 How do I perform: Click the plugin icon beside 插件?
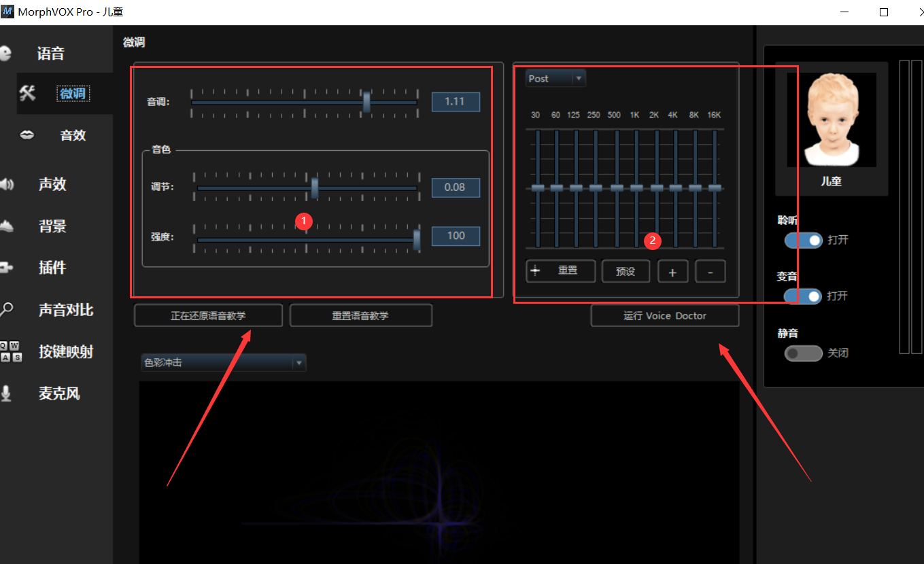pos(6,268)
